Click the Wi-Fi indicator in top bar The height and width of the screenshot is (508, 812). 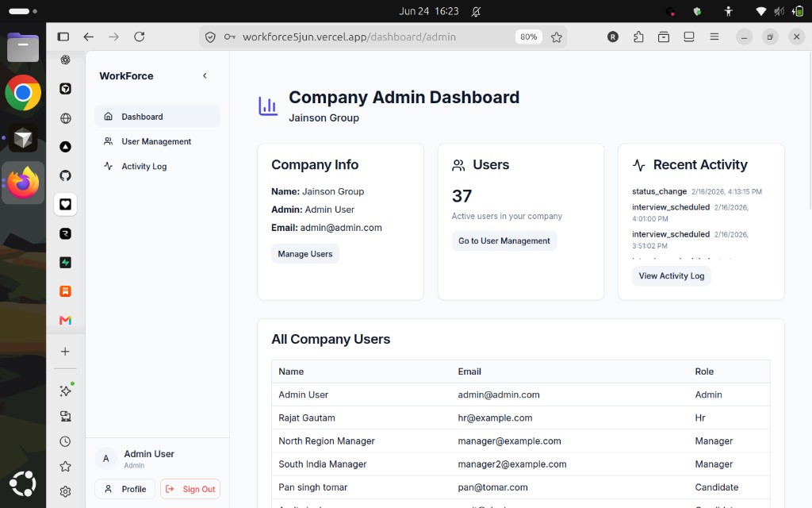coord(760,11)
